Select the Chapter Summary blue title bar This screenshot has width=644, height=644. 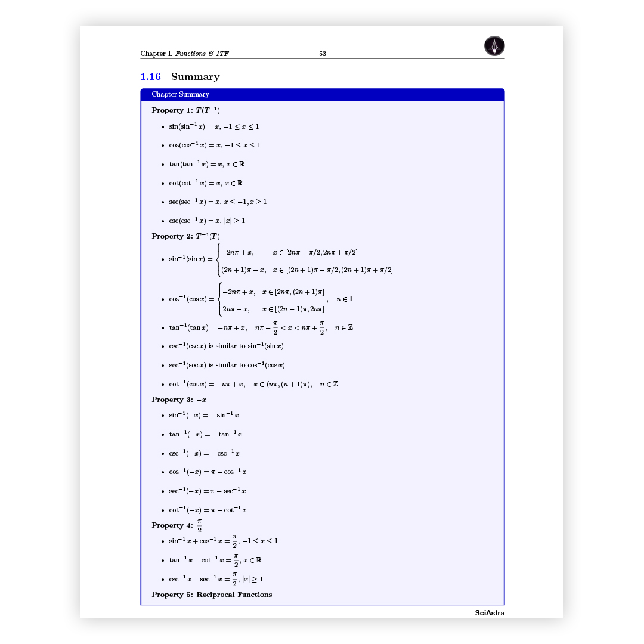tap(322, 94)
